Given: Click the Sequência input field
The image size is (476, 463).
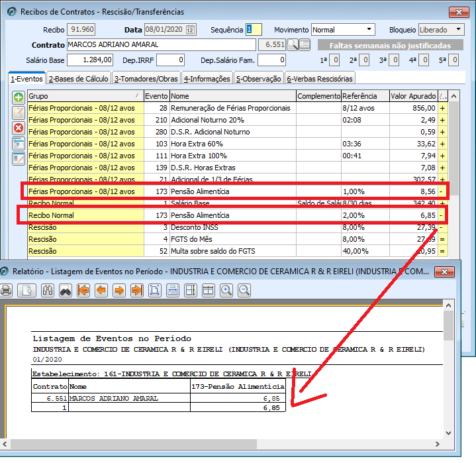Looking at the screenshot, I should [254, 30].
